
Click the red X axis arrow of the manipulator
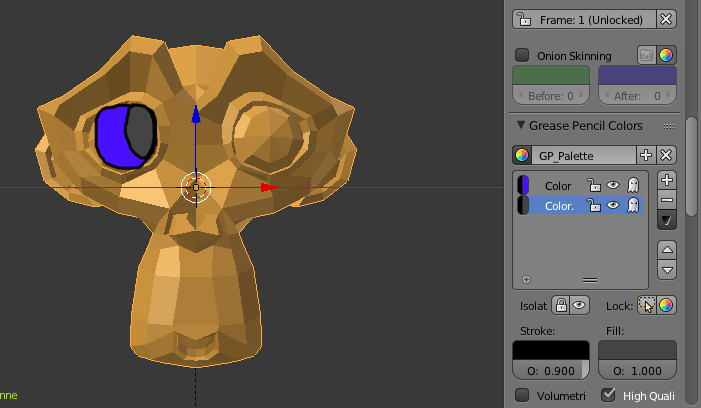(269, 187)
